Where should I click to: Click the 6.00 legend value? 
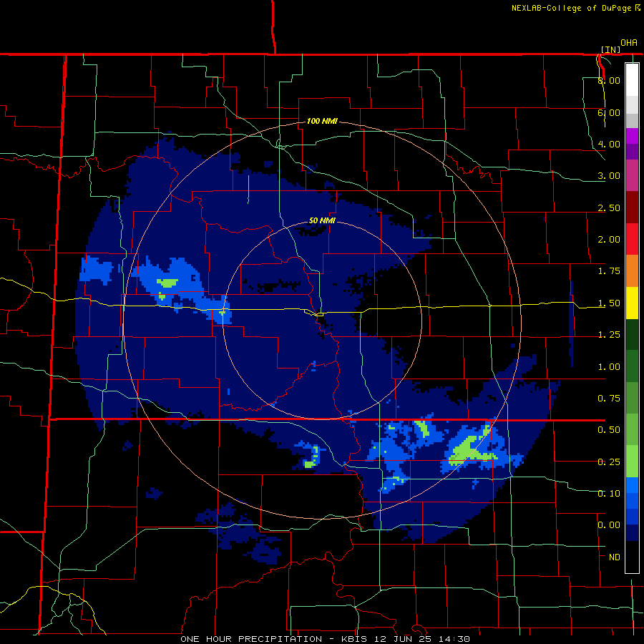(609, 112)
